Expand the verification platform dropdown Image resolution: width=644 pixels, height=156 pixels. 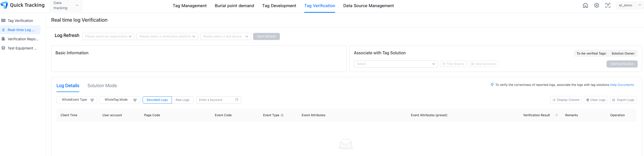click(x=167, y=36)
